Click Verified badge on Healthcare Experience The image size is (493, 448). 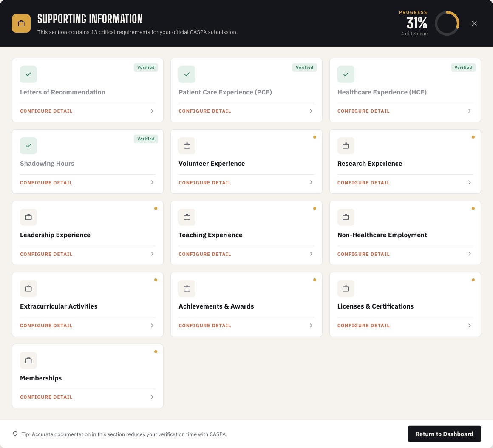pyautogui.click(x=463, y=68)
